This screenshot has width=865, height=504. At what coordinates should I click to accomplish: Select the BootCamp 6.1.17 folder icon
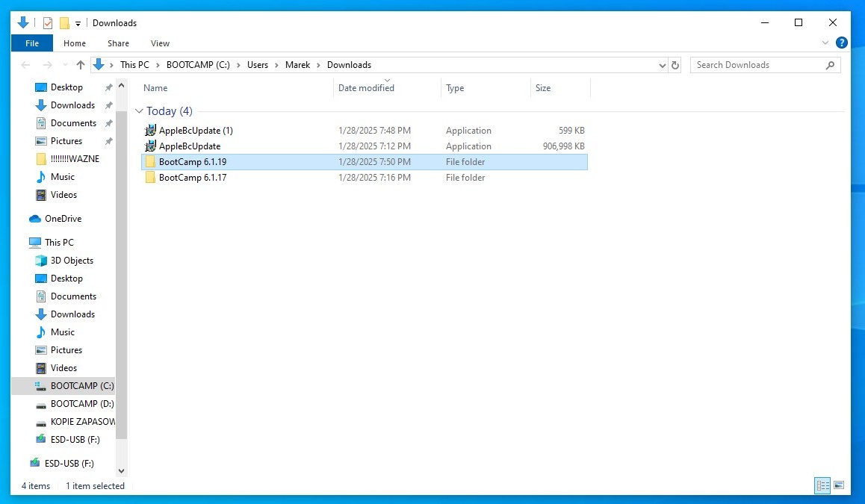(150, 178)
